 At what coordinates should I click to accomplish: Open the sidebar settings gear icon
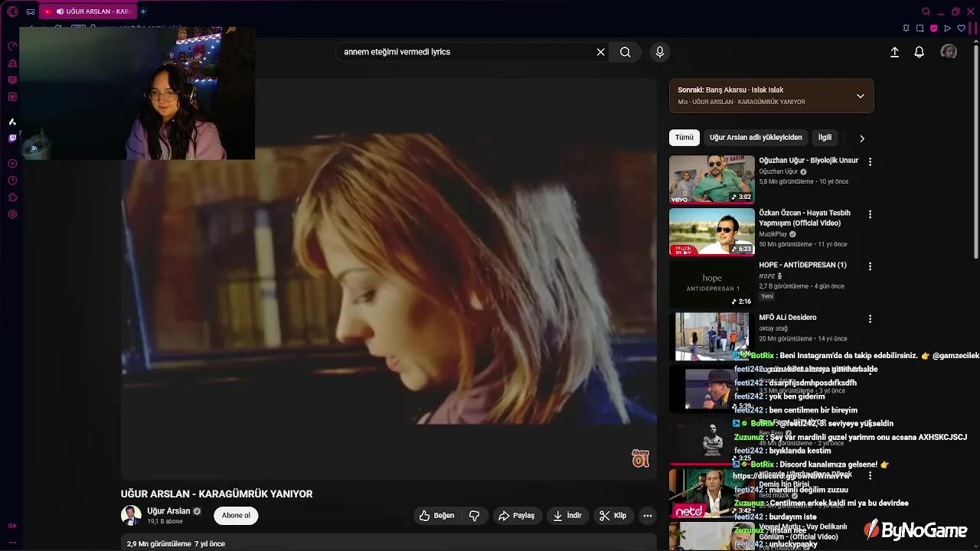(x=12, y=214)
